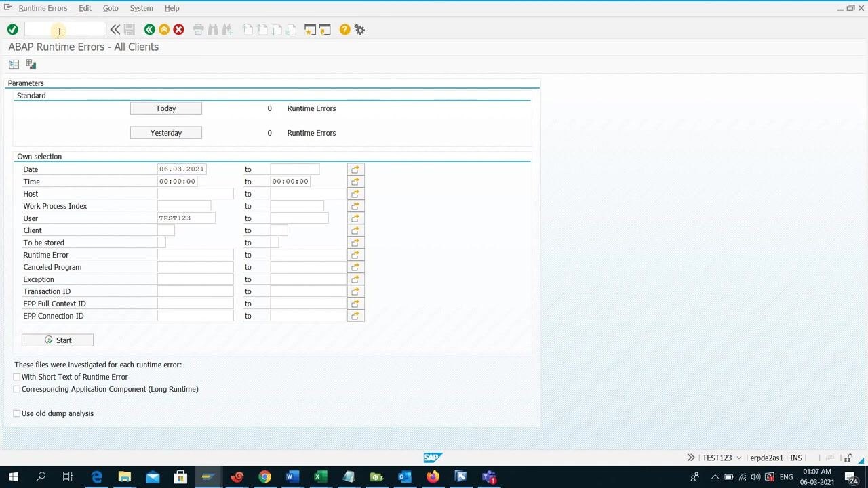Image resolution: width=868 pixels, height=488 pixels.
Task: Open multiple selection for Date row
Action: 355,169
